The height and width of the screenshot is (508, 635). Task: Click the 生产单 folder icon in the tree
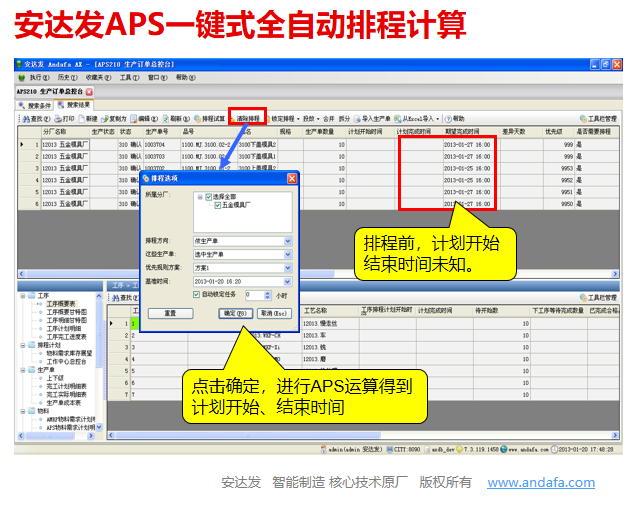pos(32,370)
